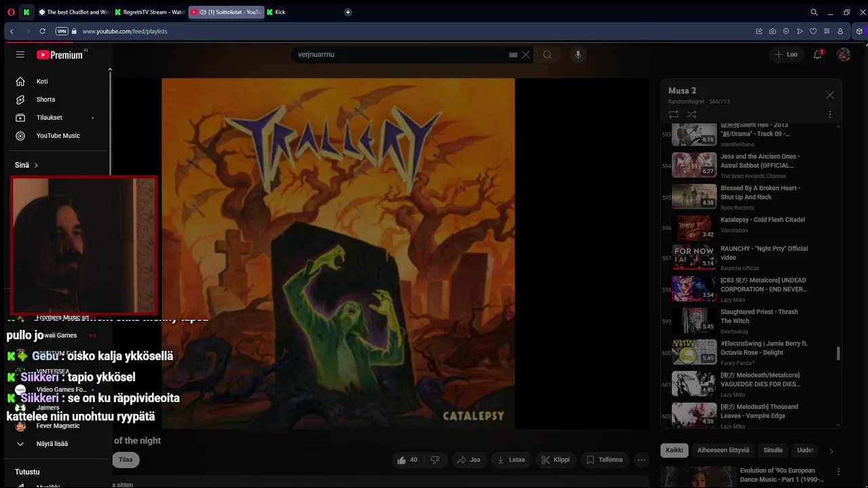The image size is (868, 488).
Task: Start voice search with microphone
Action: click(578, 55)
